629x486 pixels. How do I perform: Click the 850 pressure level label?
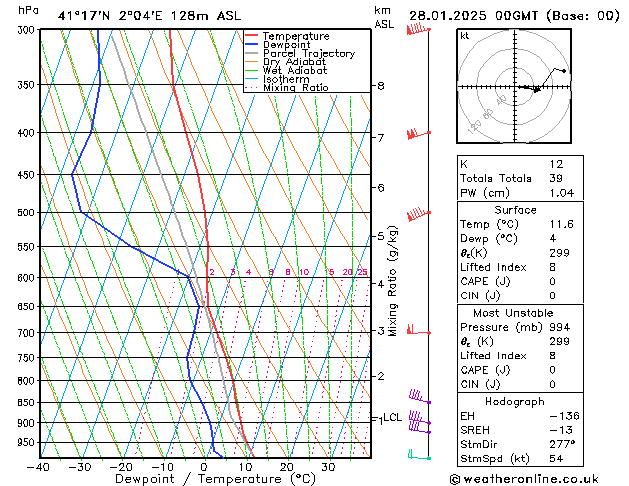point(28,403)
